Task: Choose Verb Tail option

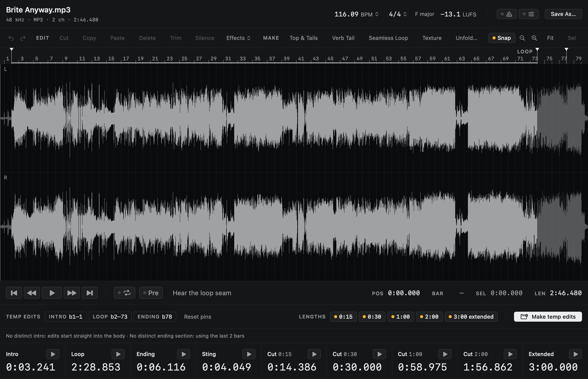Action: (343, 38)
